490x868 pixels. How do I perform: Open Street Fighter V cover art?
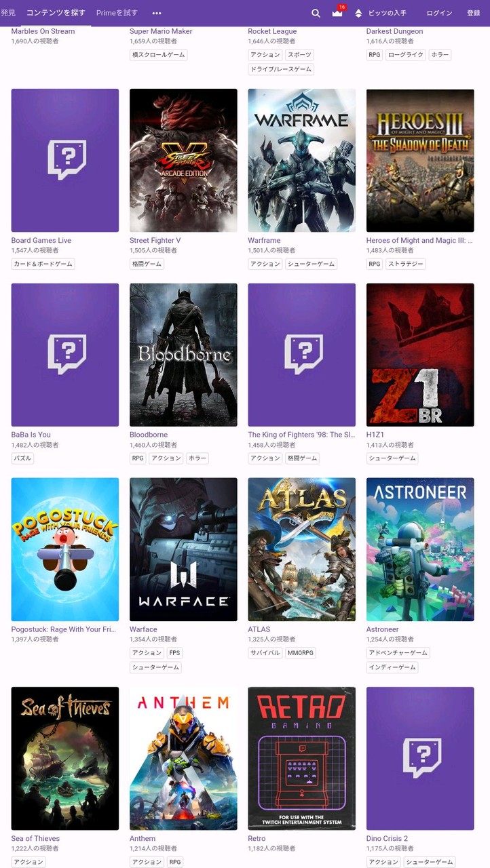tap(183, 160)
